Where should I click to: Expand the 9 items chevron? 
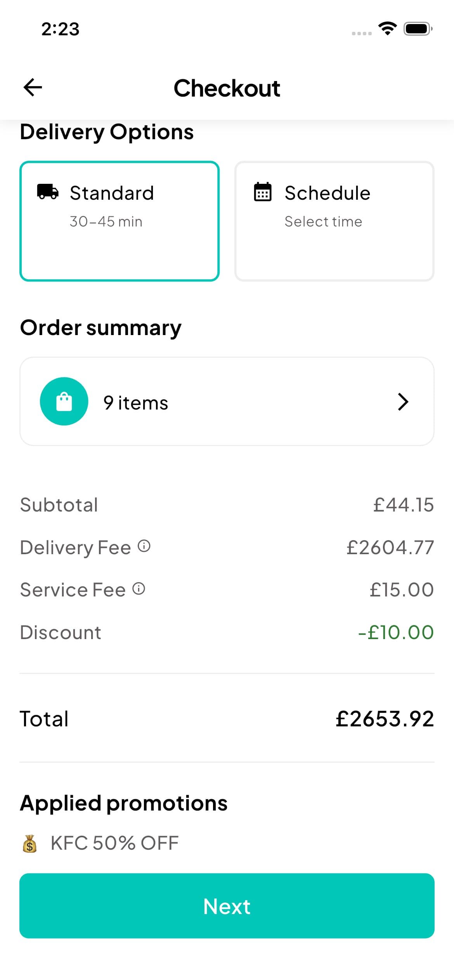[x=403, y=402]
